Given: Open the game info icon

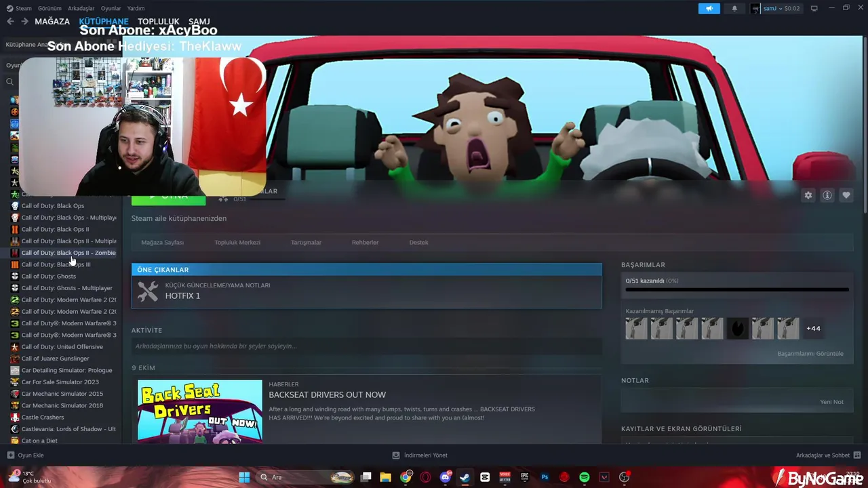Looking at the screenshot, I should 827,195.
